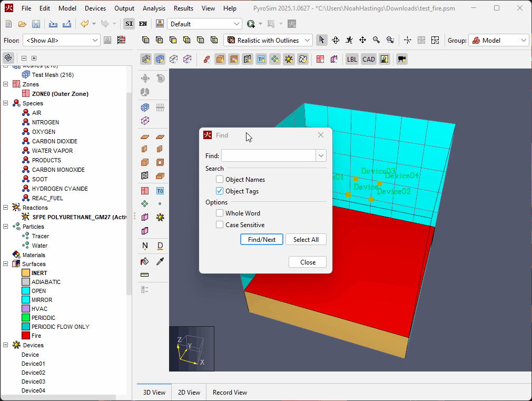Screen dimensions: 532x401
Task: Toggle the CAD visibility button
Action: pos(369,60)
